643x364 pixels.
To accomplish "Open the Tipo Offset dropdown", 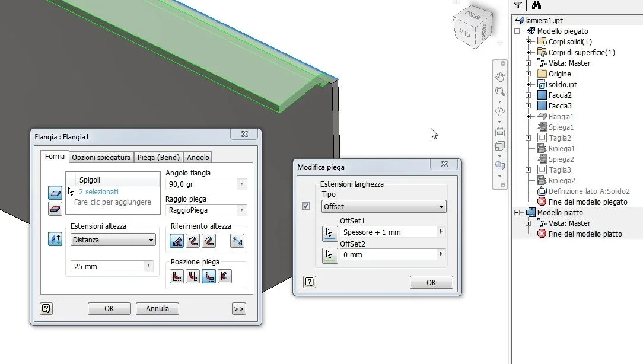I will point(384,206).
